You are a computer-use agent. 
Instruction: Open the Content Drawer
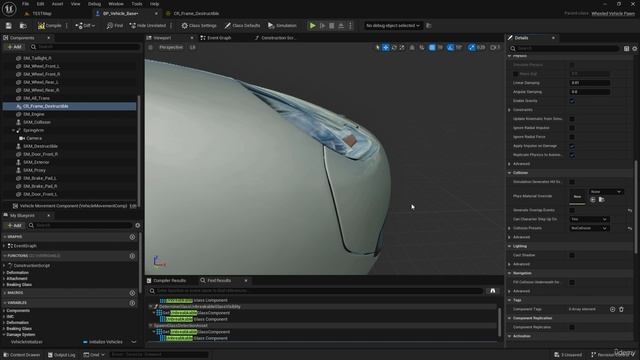[x=21, y=355]
